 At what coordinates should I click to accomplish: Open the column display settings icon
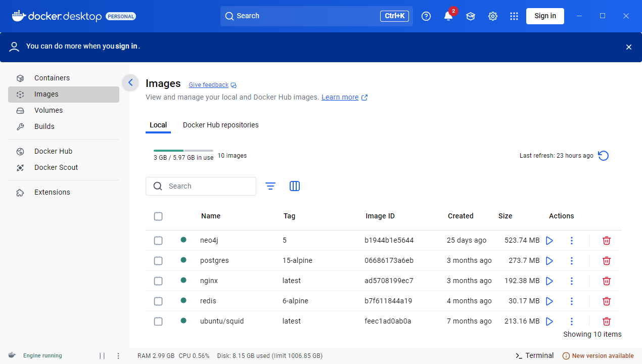(295, 186)
